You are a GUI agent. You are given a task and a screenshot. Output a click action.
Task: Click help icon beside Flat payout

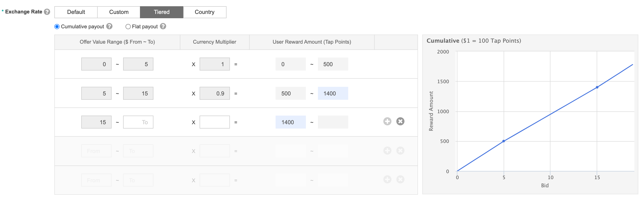click(x=163, y=26)
